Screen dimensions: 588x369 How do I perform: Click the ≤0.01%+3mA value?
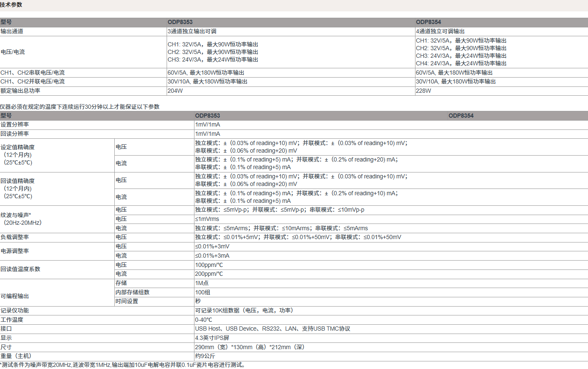(x=212, y=256)
